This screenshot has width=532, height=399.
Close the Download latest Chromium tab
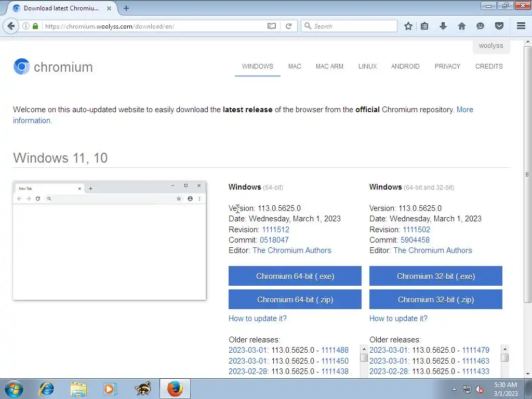(x=109, y=8)
